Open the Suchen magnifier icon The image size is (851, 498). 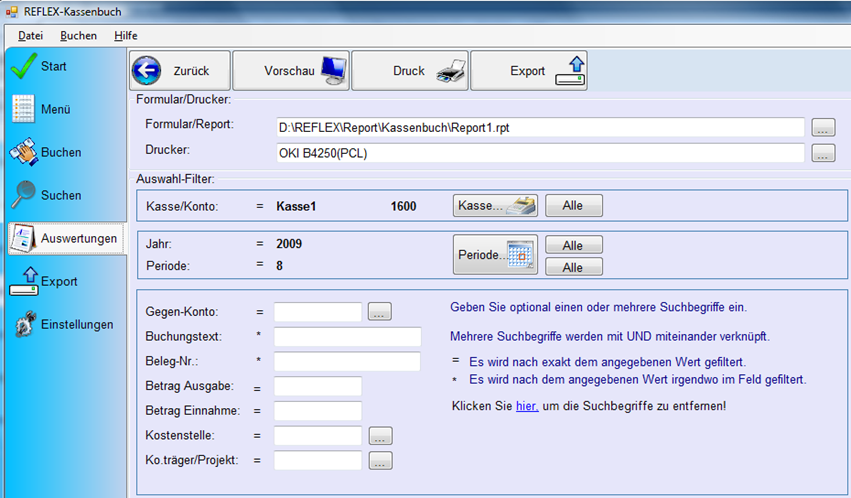[x=24, y=195]
